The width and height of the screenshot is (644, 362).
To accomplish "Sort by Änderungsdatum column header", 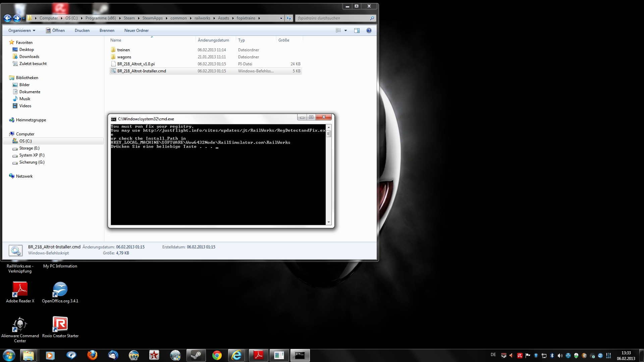I will tap(213, 40).
